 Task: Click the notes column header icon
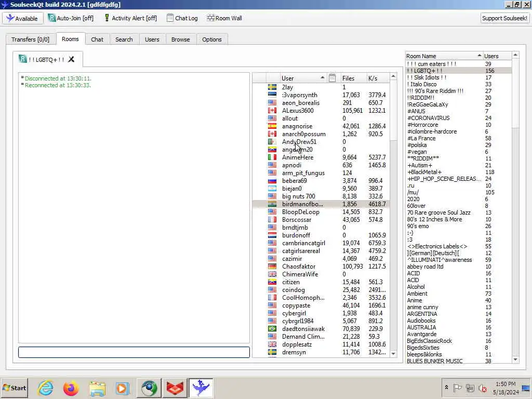pos(332,78)
